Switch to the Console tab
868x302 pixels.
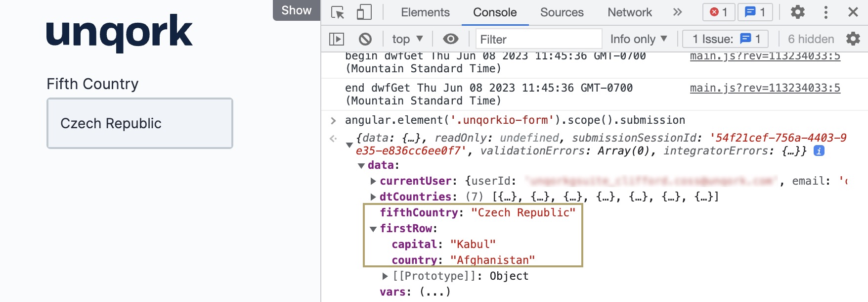[x=495, y=12]
